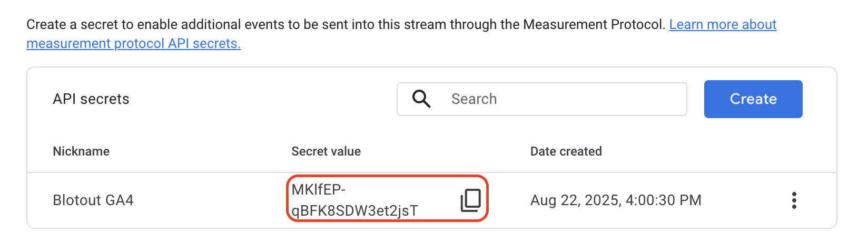
Task: Copy the Blotout GA4 secret value
Action: point(470,200)
